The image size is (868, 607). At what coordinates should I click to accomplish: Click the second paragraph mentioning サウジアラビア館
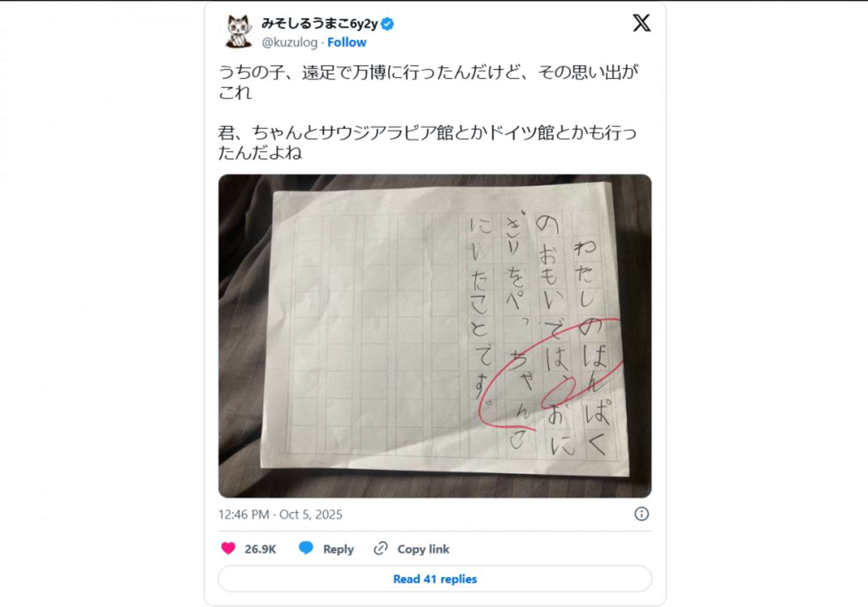pyautogui.click(x=427, y=142)
